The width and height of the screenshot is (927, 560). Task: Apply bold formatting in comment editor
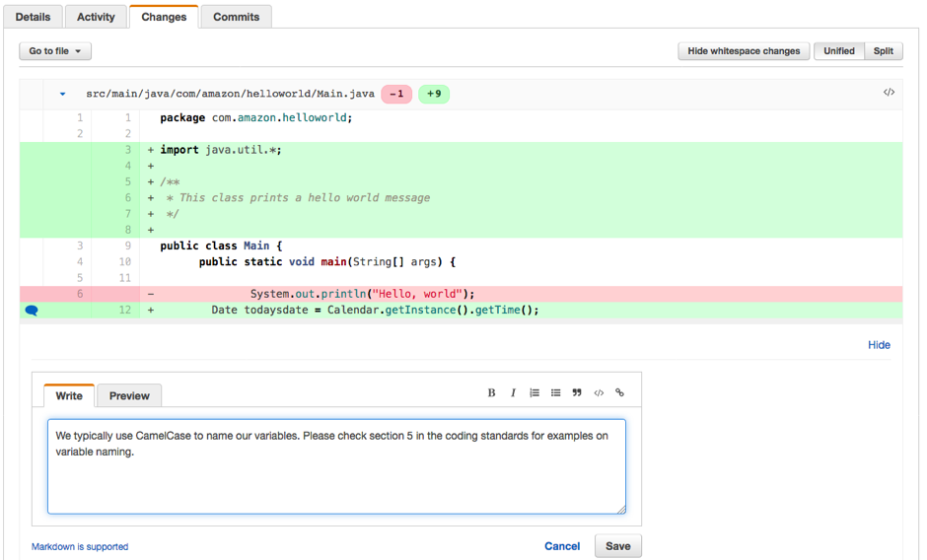(x=491, y=392)
